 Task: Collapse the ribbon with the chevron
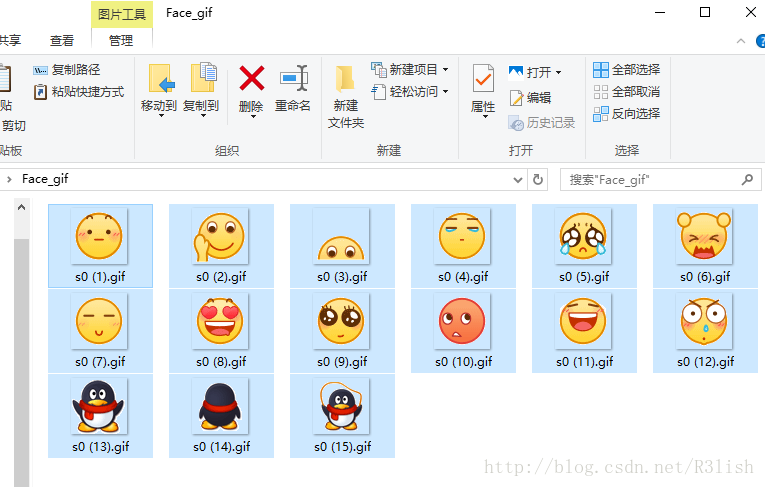click(741, 41)
